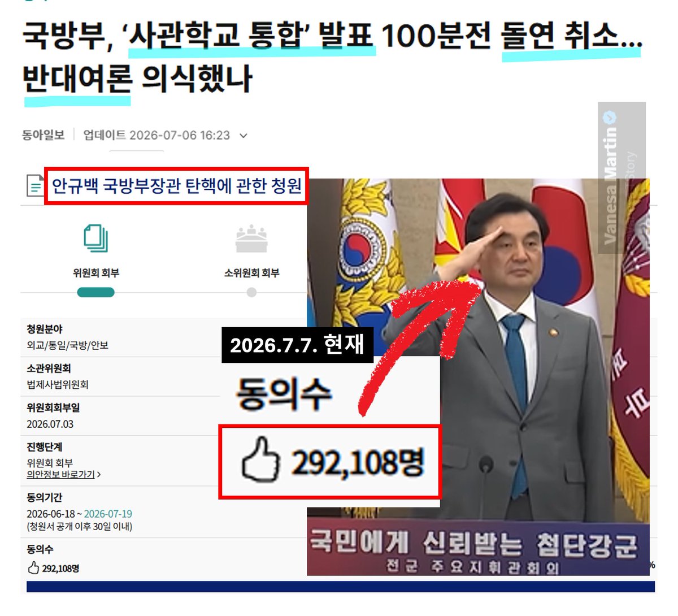Click the large thumbs-up icon in 동의수 box
678x616 pixels.
[260, 461]
